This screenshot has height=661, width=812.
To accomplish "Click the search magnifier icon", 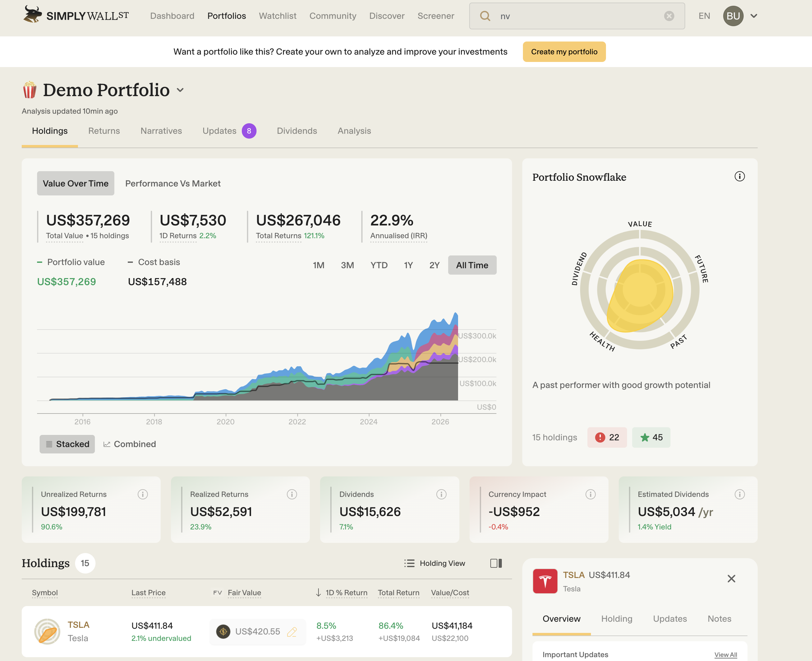I will coord(485,16).
